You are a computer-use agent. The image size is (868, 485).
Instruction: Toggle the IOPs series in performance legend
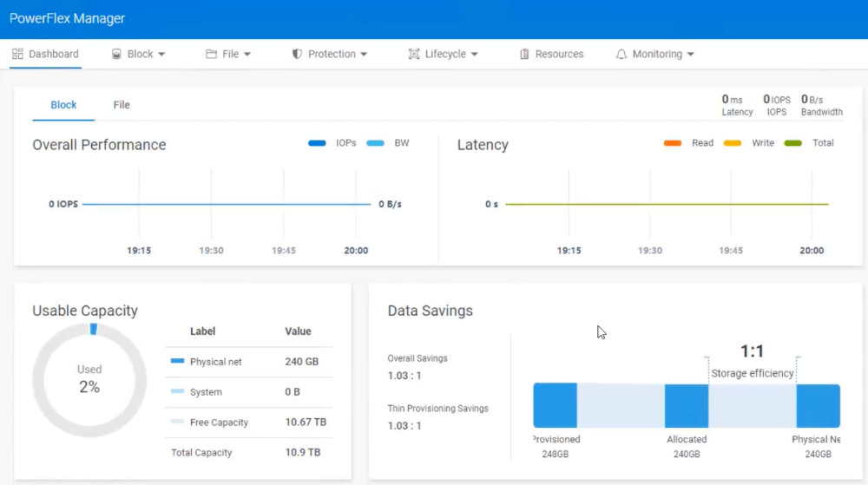(x=318, y=143)
